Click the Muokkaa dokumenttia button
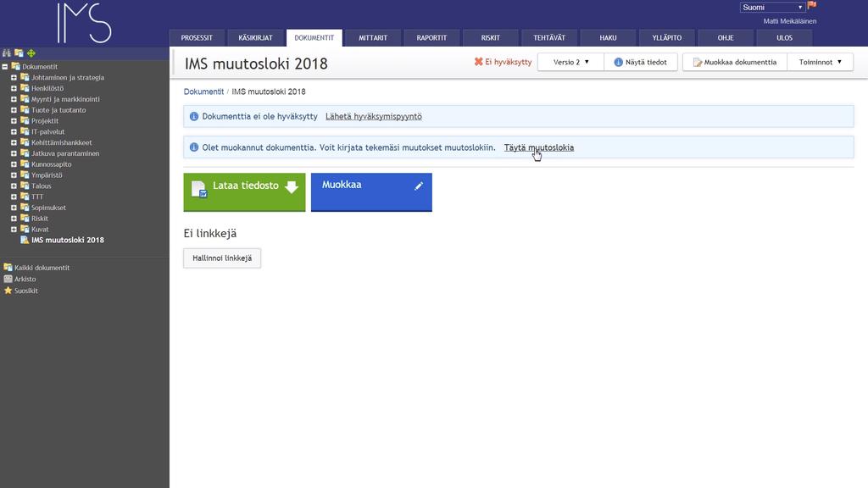This screenshot has height=488, width=868. click(x=735, y=62)
